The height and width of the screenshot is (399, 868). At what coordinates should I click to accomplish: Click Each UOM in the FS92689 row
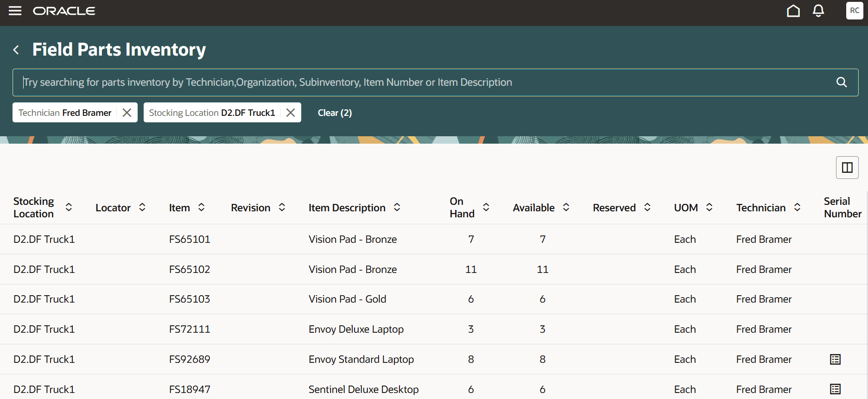(685, 359)
